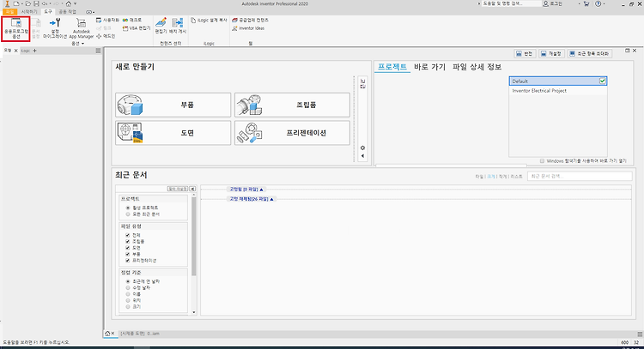
Task: Open the New file dropdown arrow in quick access
Action: (21, 3)
